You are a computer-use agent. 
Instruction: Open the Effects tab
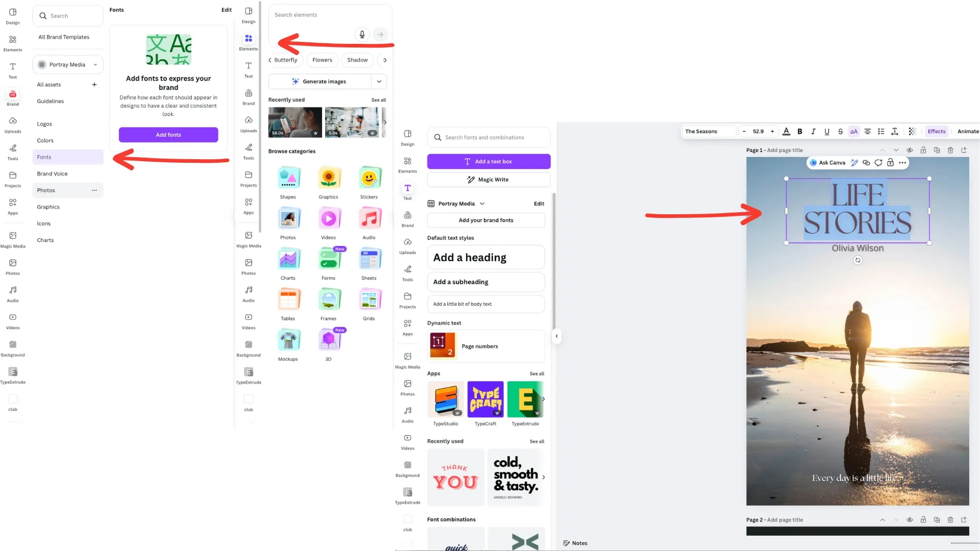936,132
